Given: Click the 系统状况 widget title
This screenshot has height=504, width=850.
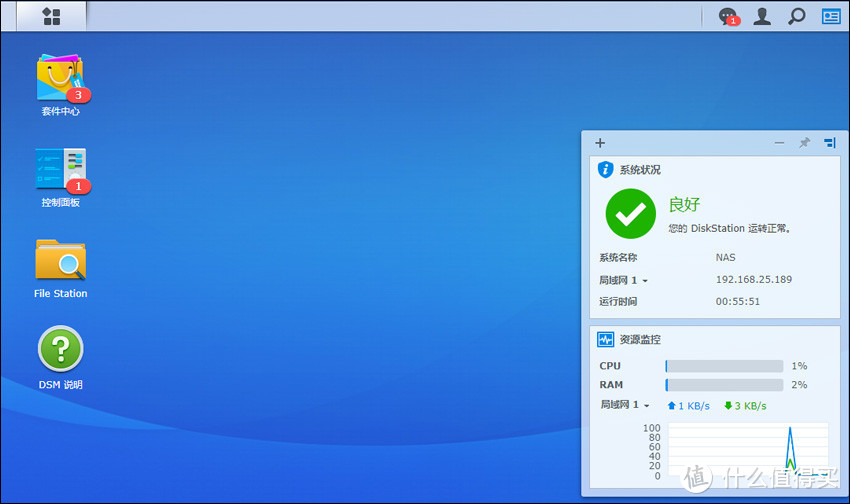Looking at the screenshot, I should pyautogui.click(x=640, y=170).
